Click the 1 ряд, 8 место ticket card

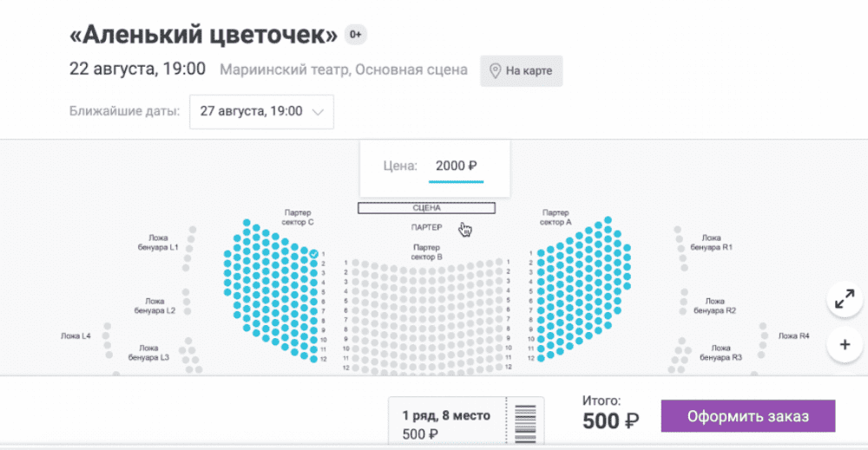coord(466,421)
